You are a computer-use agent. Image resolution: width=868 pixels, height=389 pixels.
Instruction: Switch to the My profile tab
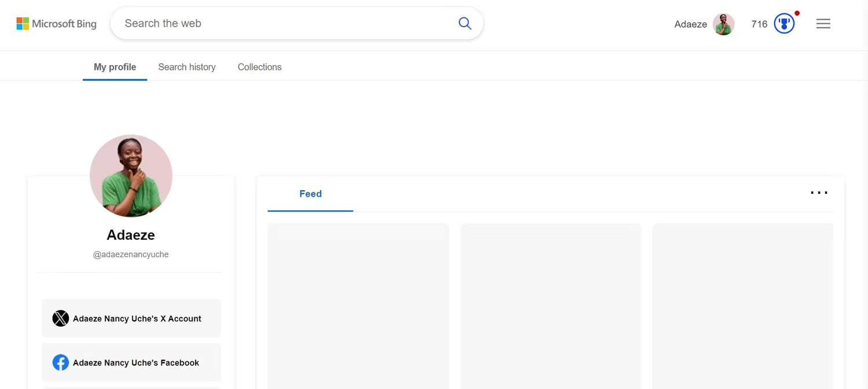115,67
